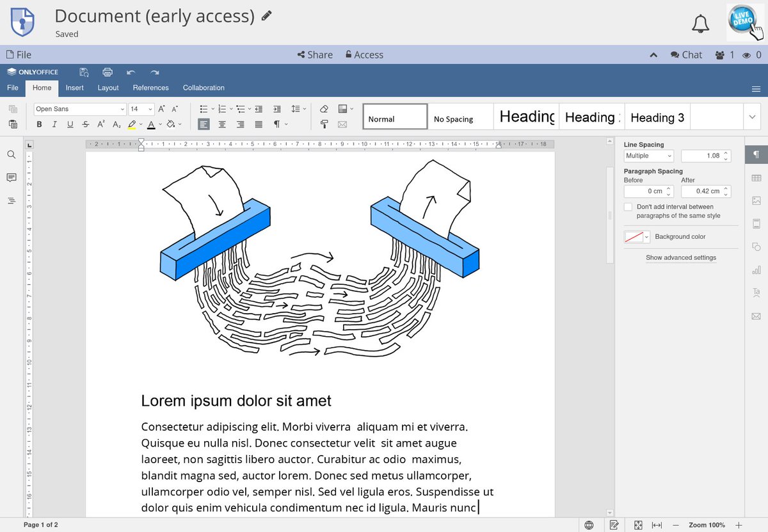
Task: Open the Comments icon in left panel
Action: coord(12,177)
